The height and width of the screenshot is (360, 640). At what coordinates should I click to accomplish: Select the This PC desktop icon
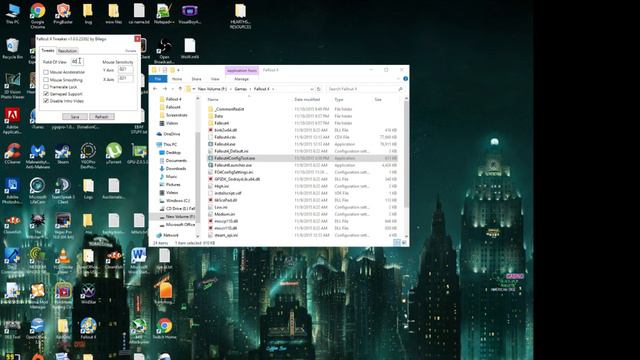click(x=12, y=13)
